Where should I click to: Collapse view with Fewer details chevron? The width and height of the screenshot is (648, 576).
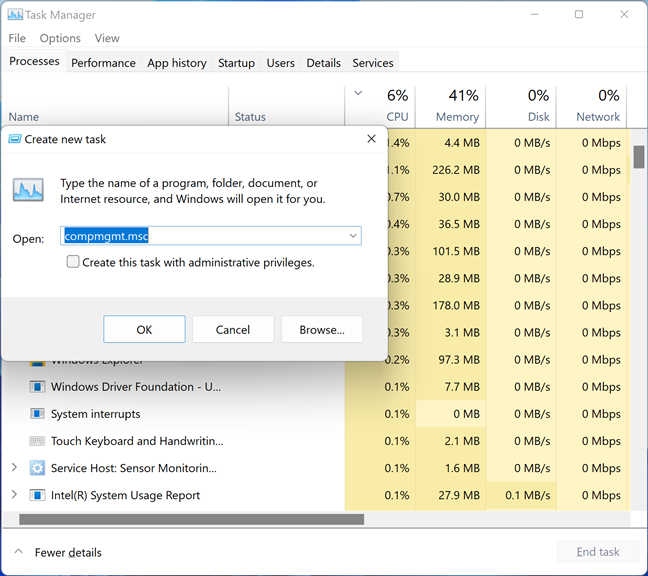pyautogui.click(x=19, y=552)
